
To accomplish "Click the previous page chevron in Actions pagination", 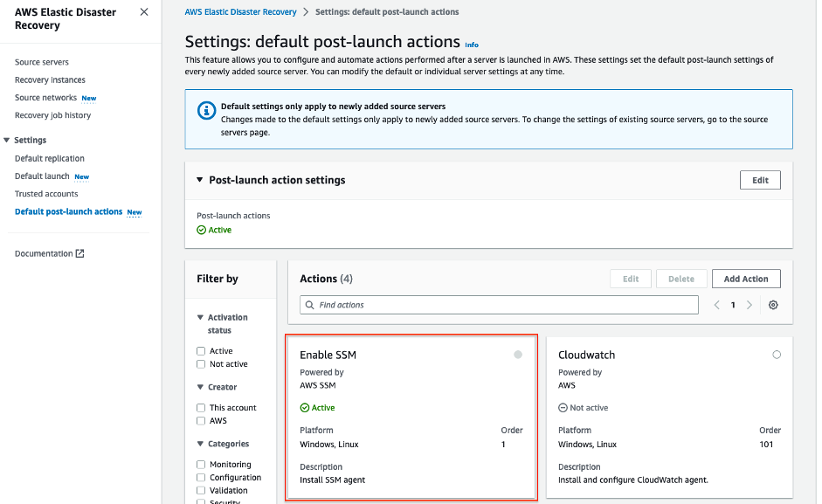I will point(717,304).
